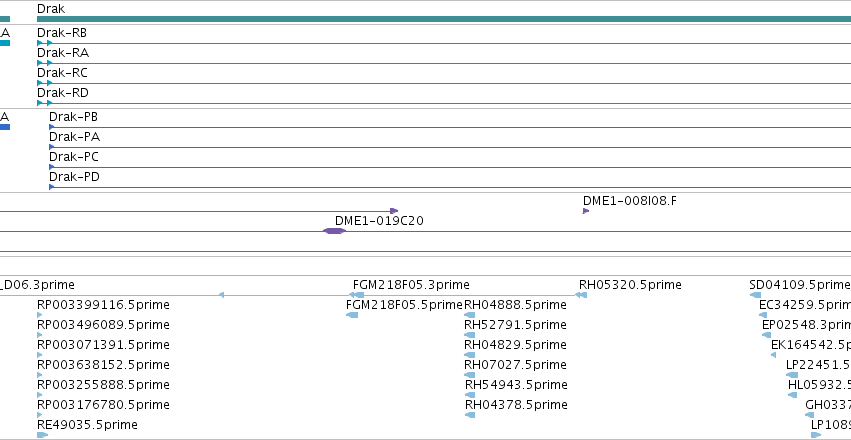The image size is (851, 440).
Task: Open the FGM218F05.3prime EST label
Action: click(x=411, y=285)
